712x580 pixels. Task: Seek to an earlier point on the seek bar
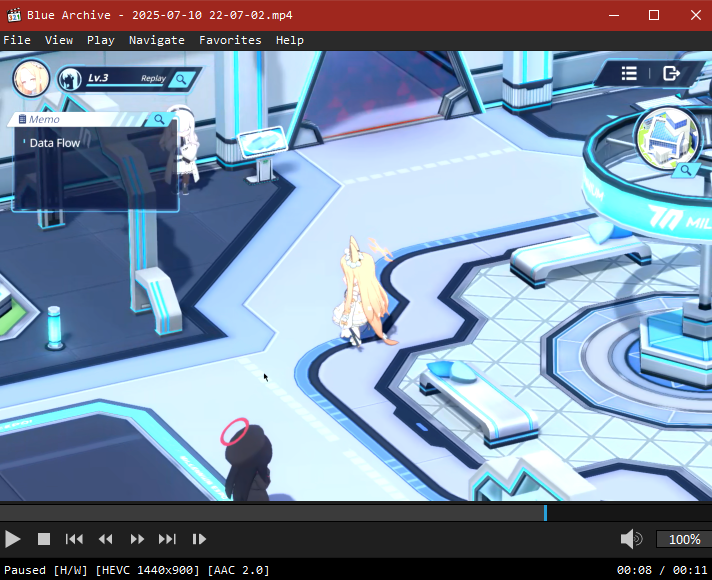272,513
